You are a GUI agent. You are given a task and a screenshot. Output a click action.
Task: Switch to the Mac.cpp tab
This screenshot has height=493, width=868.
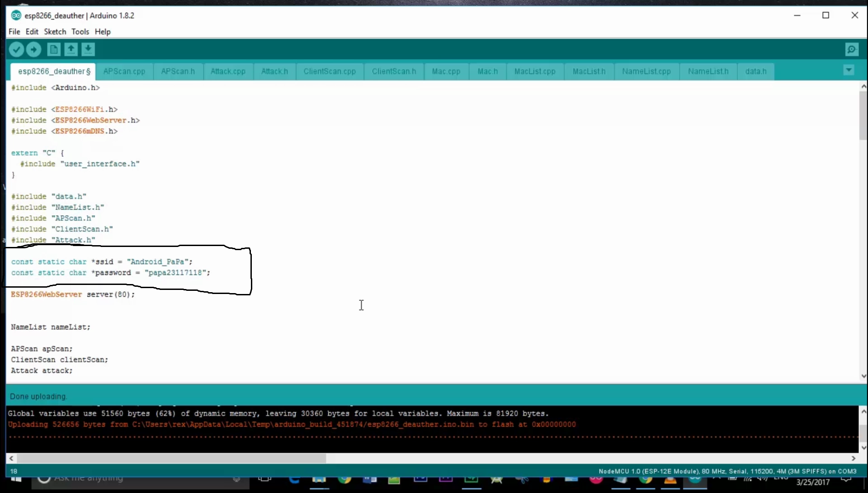coord(446,71)
